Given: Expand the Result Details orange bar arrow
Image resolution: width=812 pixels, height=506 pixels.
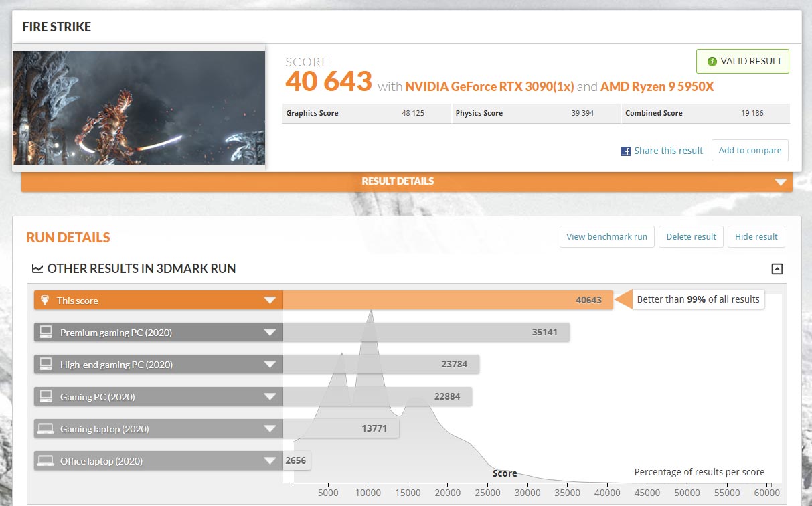Looking at the screenshot, I should coord(780,182).
